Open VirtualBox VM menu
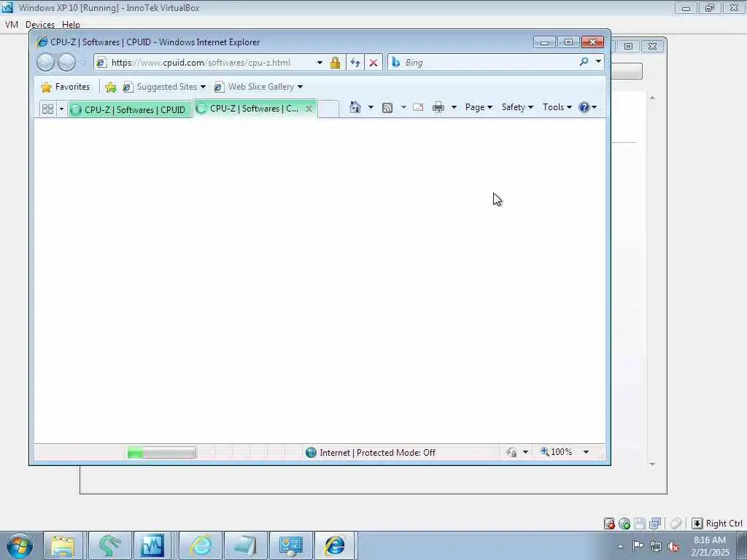 click(12, 24)
